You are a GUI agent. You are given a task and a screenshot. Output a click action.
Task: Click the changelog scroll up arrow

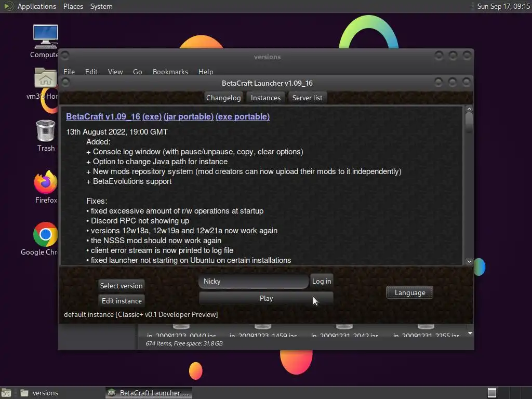tap(469, 109)
